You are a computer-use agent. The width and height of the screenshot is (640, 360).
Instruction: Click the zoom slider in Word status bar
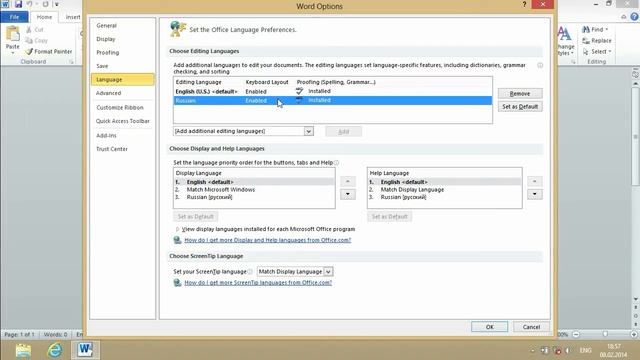pyautogui.click(x=605, y=334)
